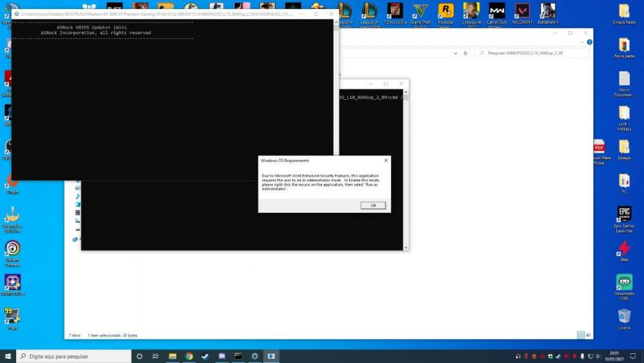Expand the address bar history dropdown
The image size is (644, 363).
455,54
